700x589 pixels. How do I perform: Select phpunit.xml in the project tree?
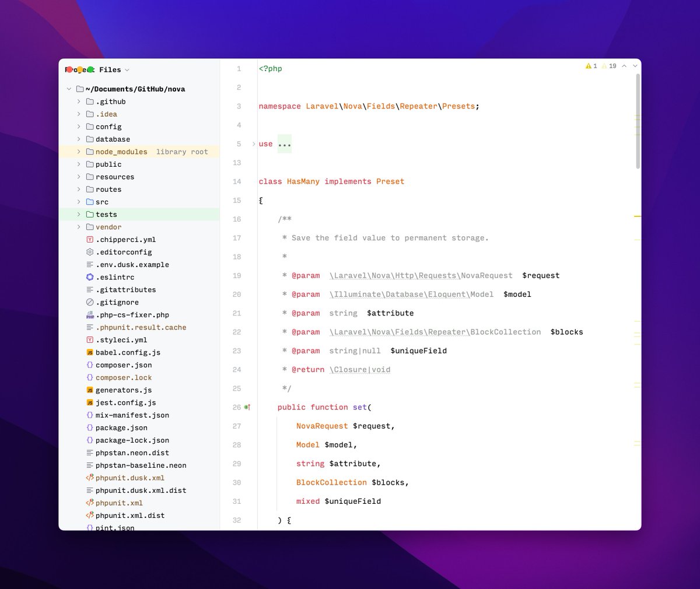click(x=139, y=503)
